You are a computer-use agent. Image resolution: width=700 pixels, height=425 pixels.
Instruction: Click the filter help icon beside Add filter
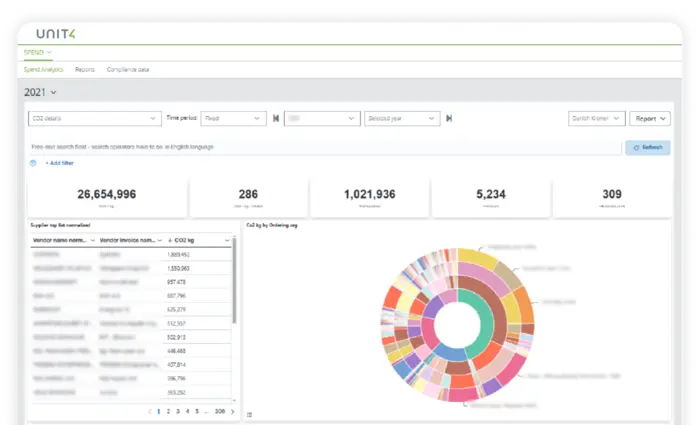tap(33, 163)
